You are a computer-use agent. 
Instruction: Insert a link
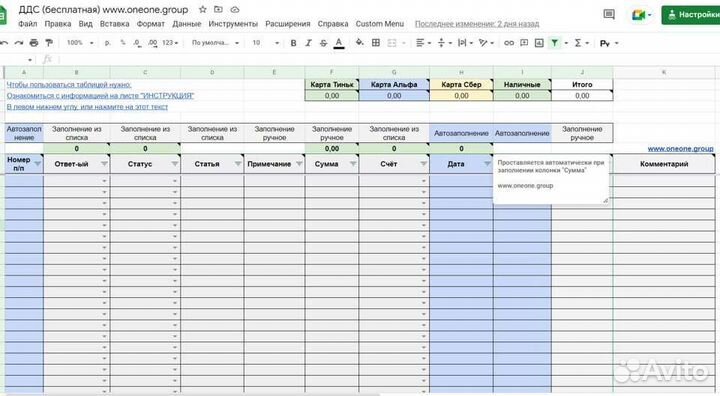point(509,43)
